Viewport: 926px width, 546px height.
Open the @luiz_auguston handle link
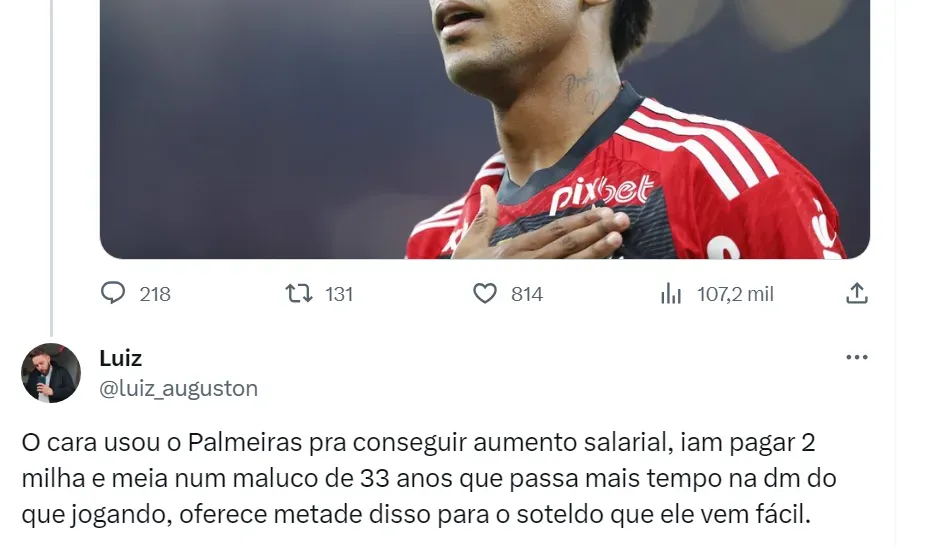point(178,388)
